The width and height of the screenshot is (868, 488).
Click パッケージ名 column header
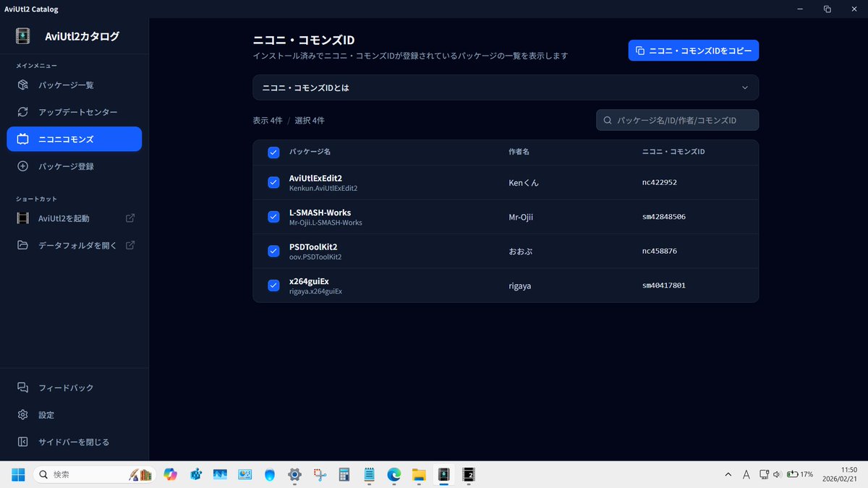[310, 152]
